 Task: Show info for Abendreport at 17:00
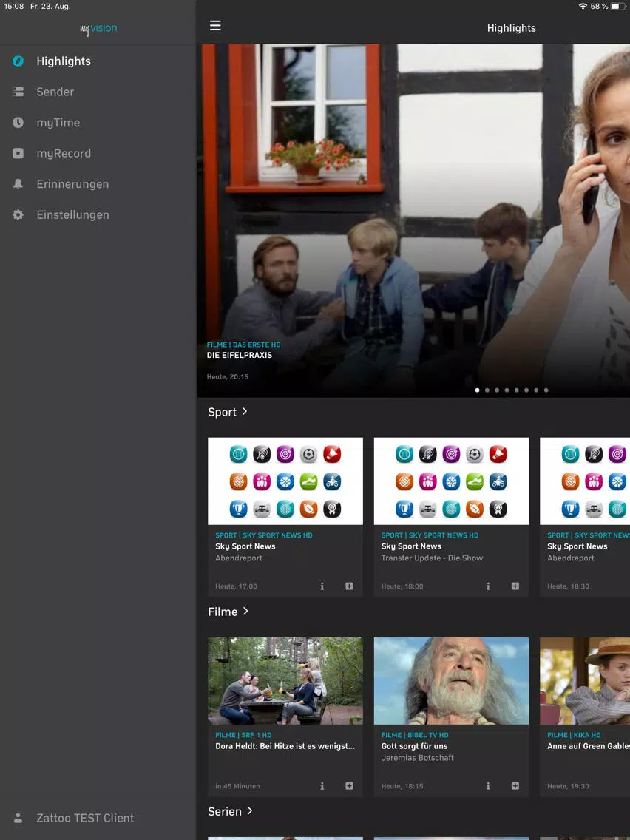click(322, 586)
